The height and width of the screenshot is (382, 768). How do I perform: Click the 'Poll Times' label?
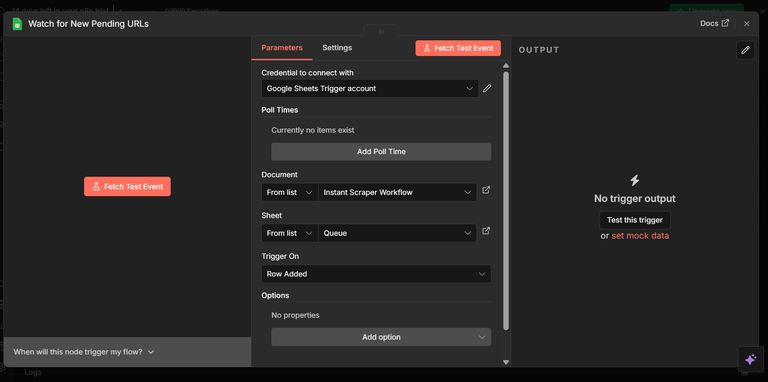[x=280, y=110]
